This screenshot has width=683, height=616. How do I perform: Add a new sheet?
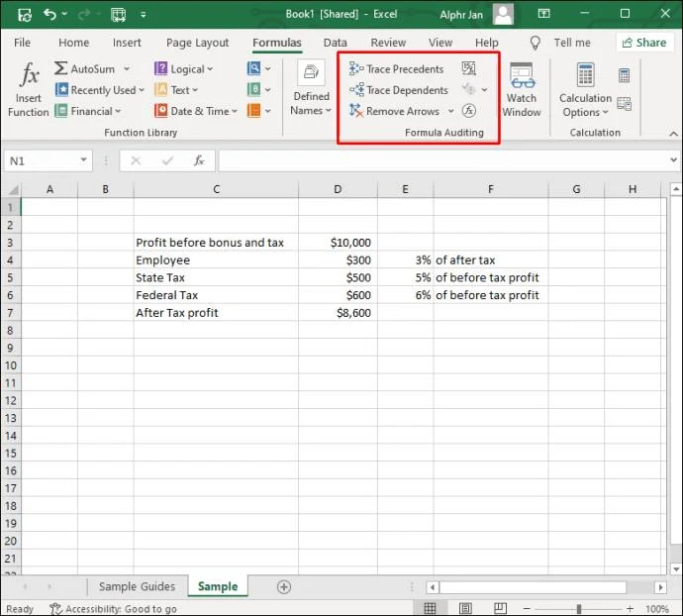pos(284,587)
